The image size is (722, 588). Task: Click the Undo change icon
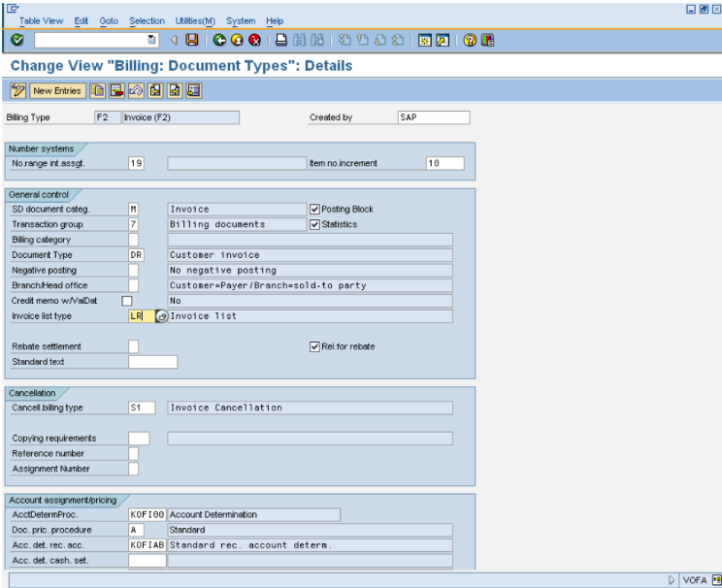click(x=136, y=90)
